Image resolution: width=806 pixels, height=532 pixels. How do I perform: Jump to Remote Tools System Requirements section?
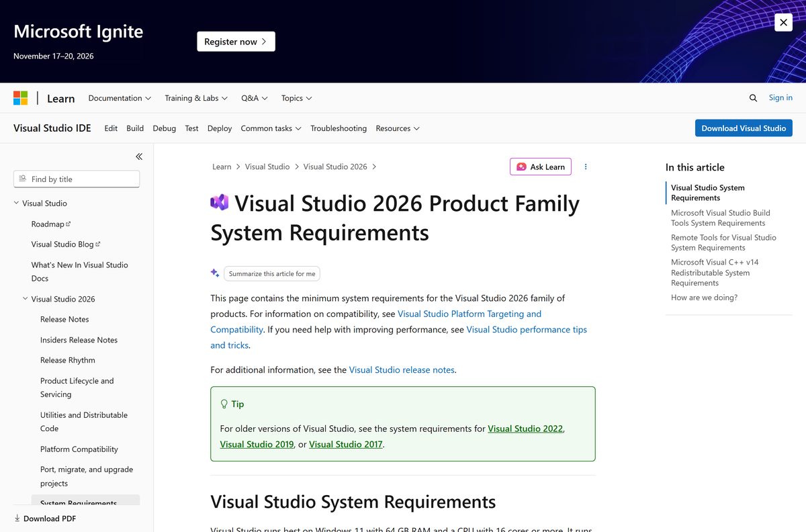[723, 242]
